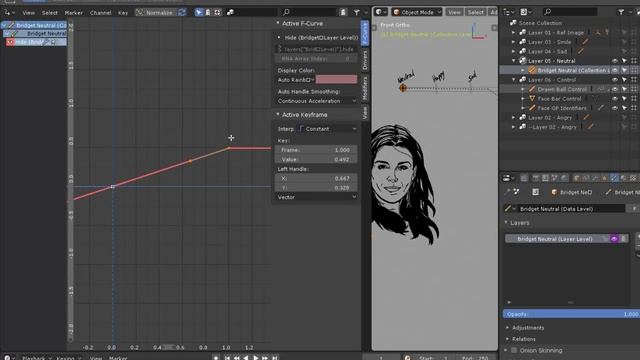This screenshot has width=640, height=360.
Task: Hide Bridget Neutral object eye icon
Action: click(615, 70)
